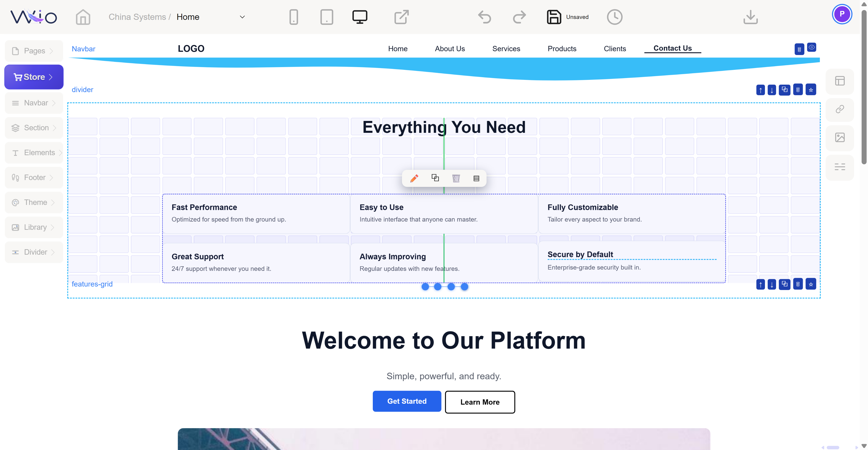This screenshot has width=868, height=450.
Task: Select the Welcome to Our Platform heading
Action: [444, 340]
